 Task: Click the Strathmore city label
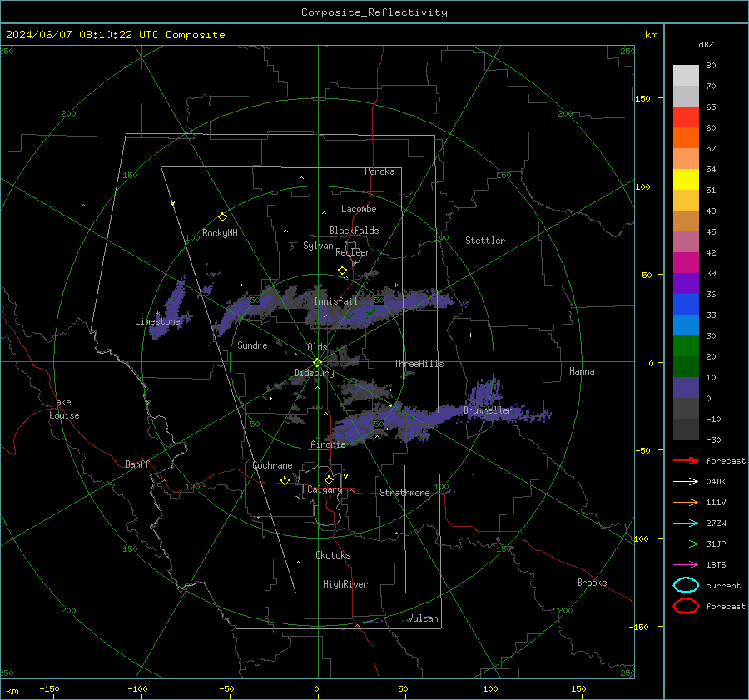404,493
